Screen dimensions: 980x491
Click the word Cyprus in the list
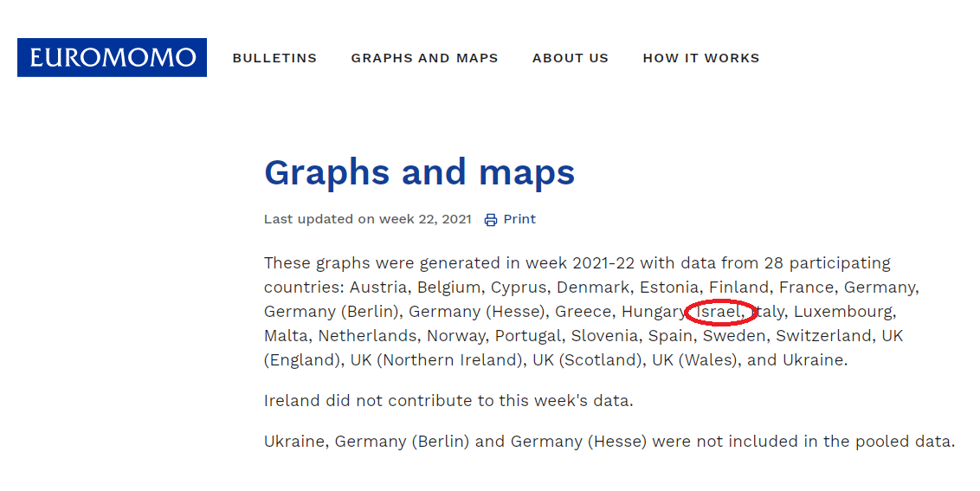[519, 287]
